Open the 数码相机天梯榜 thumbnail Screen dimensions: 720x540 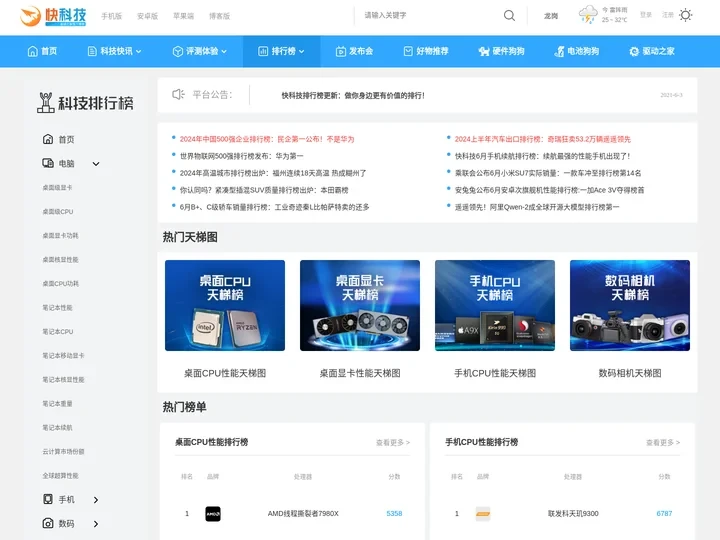click(x=630, y=305)
